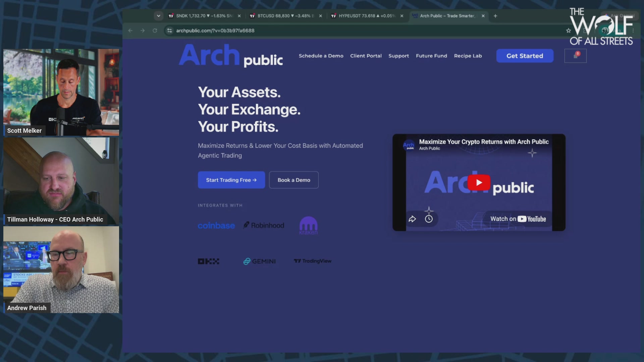Image resolution: width=644 pixels, height=362 pixels.
Task: Click the Gemini integration logo
Action: click(259, 261)
